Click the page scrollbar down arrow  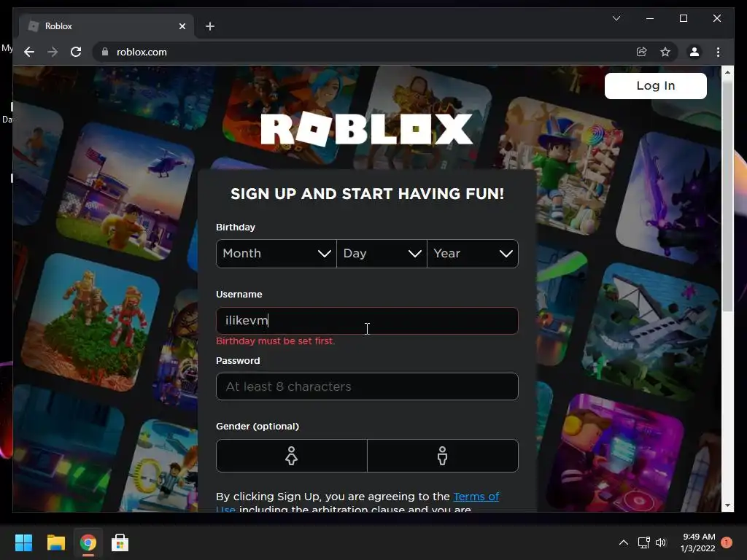coord(727,505)
